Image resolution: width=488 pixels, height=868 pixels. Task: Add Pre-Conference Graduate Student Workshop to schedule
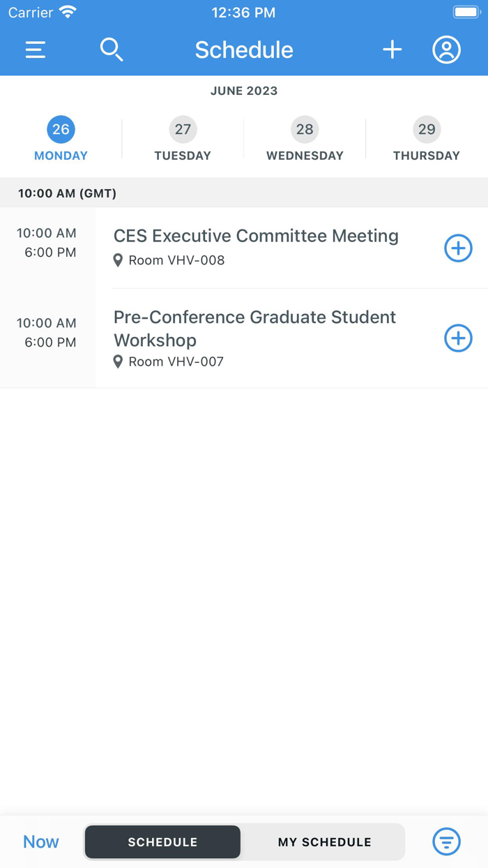click(458, 338)
